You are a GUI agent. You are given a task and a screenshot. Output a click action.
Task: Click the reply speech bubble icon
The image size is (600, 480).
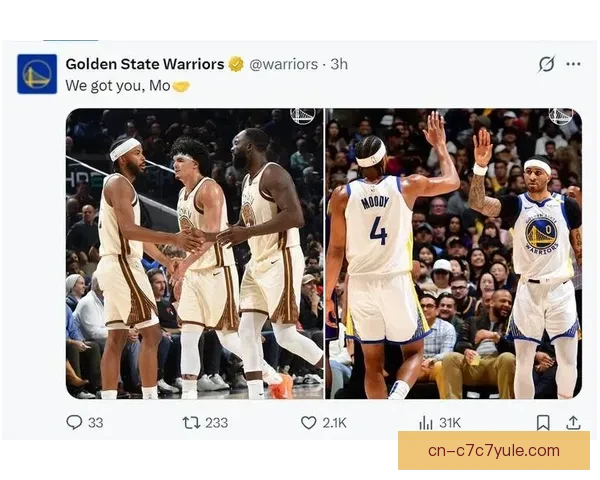click(74, 423)
